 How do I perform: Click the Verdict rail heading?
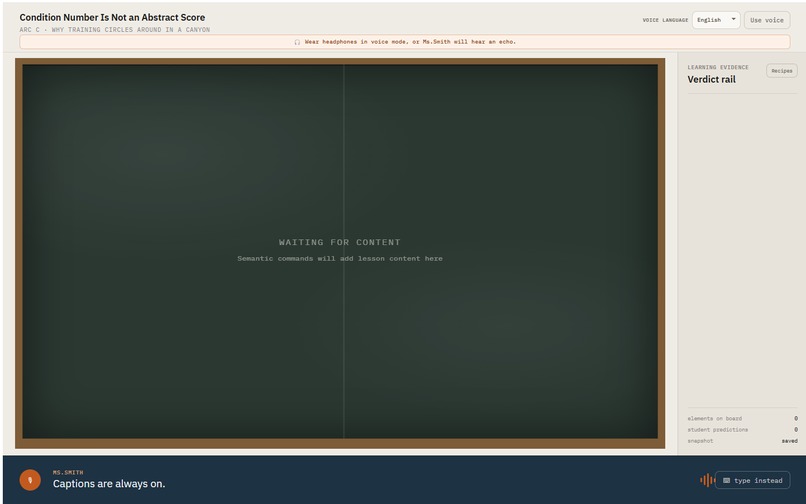tap(711, 79)
